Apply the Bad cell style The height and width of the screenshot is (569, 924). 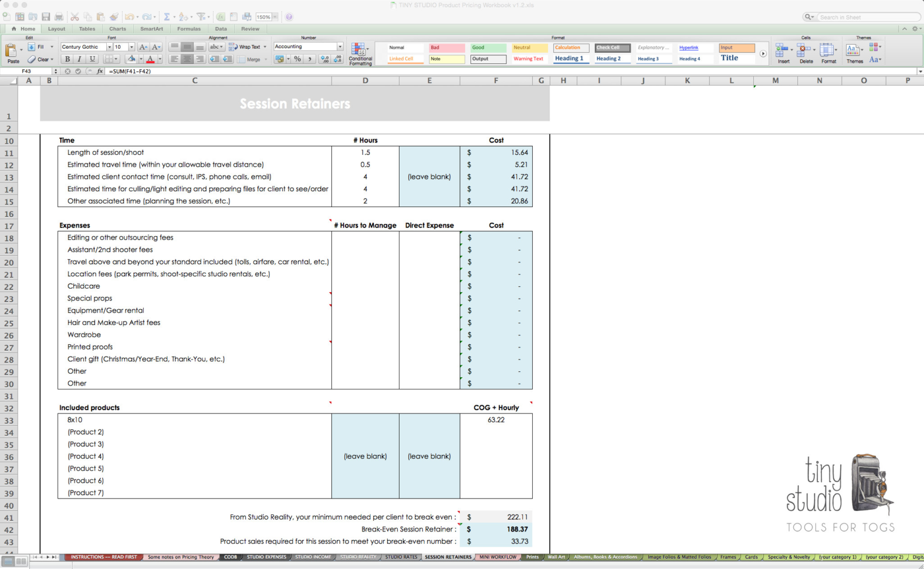447,48
